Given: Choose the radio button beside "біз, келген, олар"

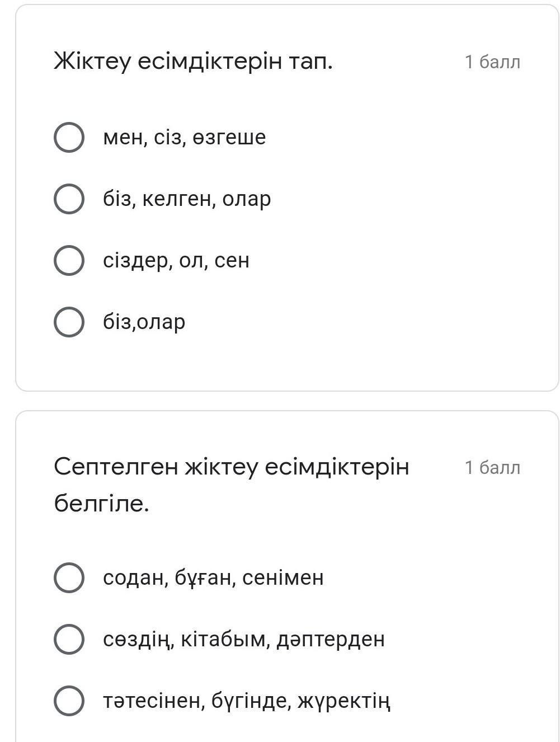Looking at the screenshot, I should click(x=69, y=199).
